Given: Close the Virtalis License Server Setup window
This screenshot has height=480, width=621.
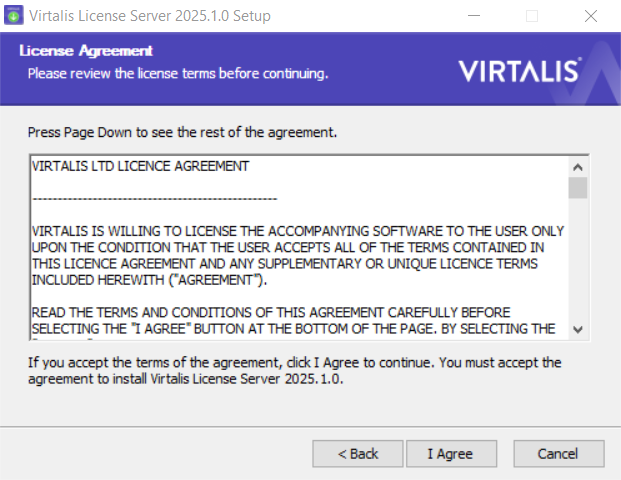Looking at the screenshot, I should [591, 16].
